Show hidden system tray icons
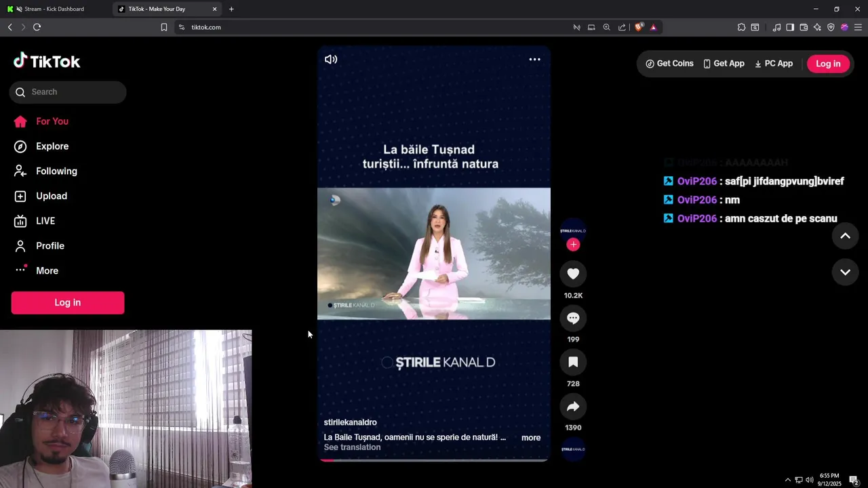 [x=787, y=480]
